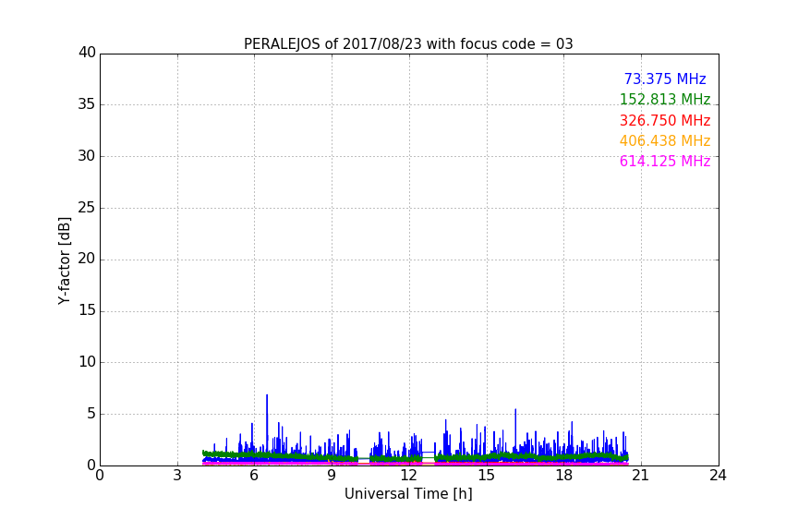
Task: Click the x-axis tick label 21
Action: tap(641, 476)
